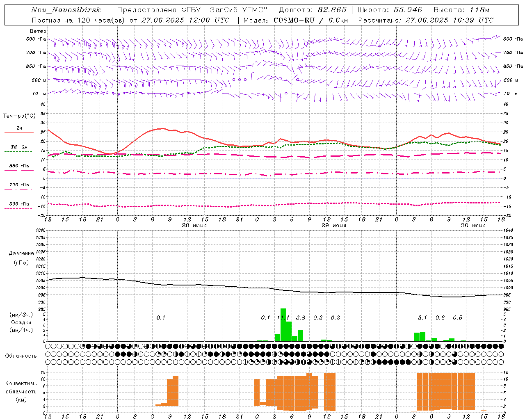Select the latitude value "55.046"
The width and height of the screenshot is (525, 420).
pyautogui.click(x=408, y=10)
